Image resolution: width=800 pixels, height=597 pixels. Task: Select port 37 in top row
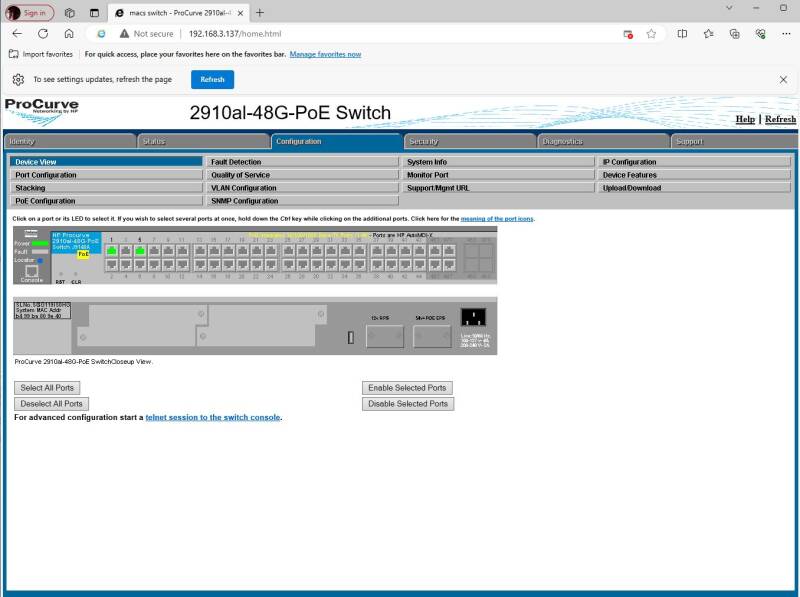(x=377, y=251)
